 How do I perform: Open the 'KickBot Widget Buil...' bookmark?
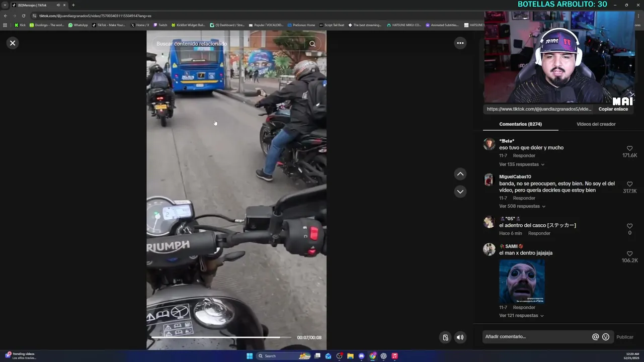(x=188, y=25)
